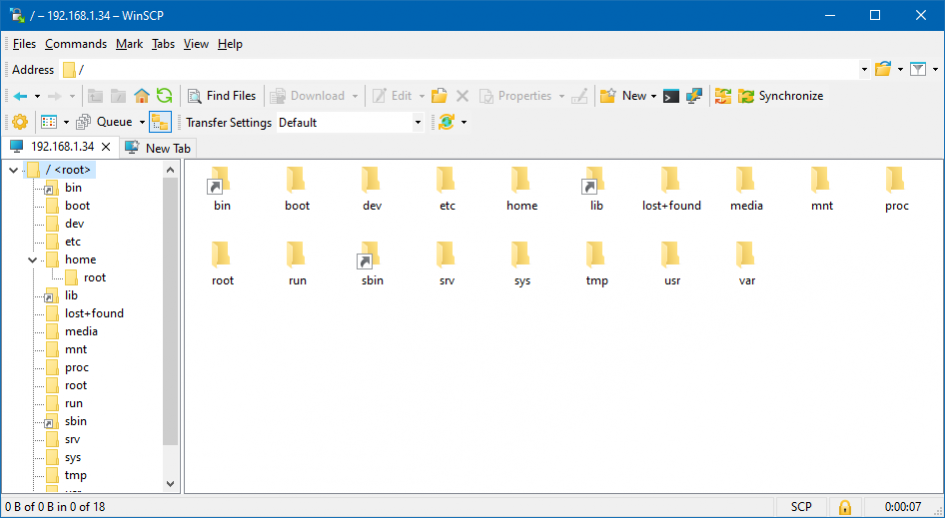Click the Synchronize button
Viewport: 945px width, 518px height.
coord(781,96)
